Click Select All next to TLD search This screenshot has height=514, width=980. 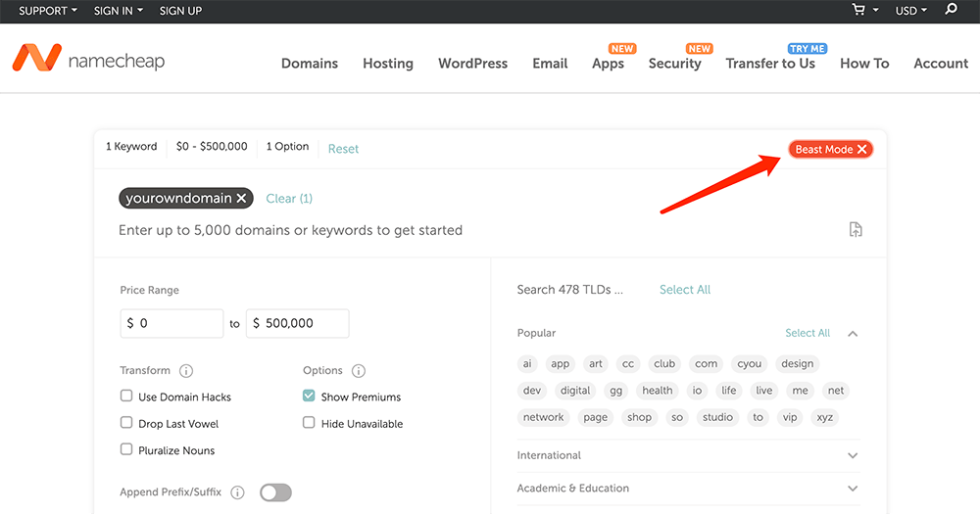pyautogui.click(x=685, y=289)
